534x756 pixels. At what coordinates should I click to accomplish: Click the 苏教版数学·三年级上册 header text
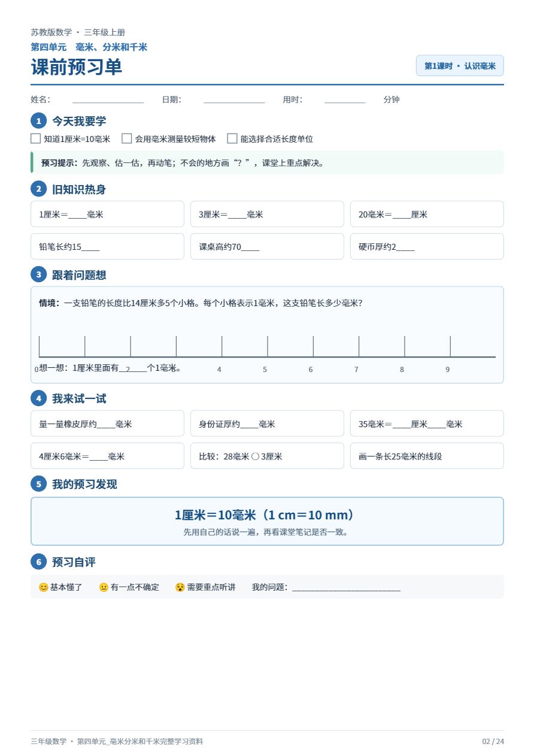tap(78, 32)
